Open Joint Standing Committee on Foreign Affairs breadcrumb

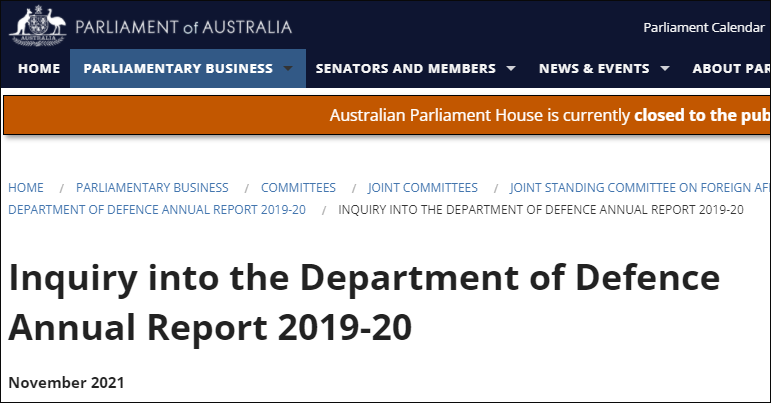pyautogui.click(x=639, y=187)
